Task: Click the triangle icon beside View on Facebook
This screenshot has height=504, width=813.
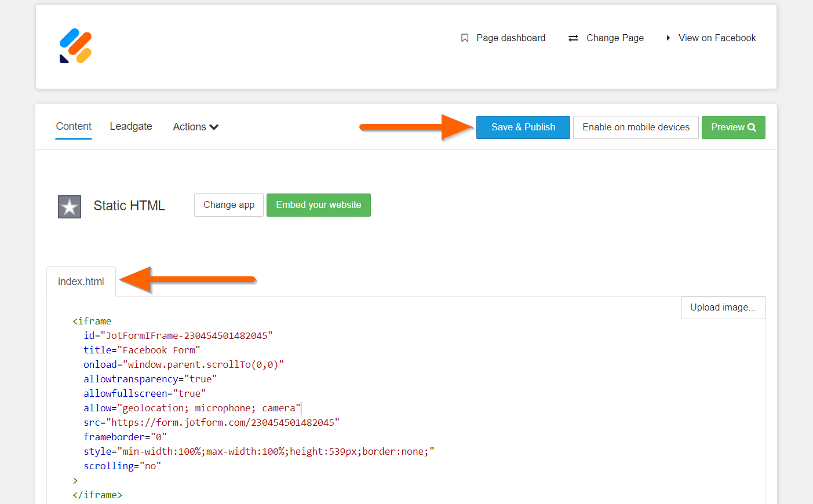Action: [668, 38]
